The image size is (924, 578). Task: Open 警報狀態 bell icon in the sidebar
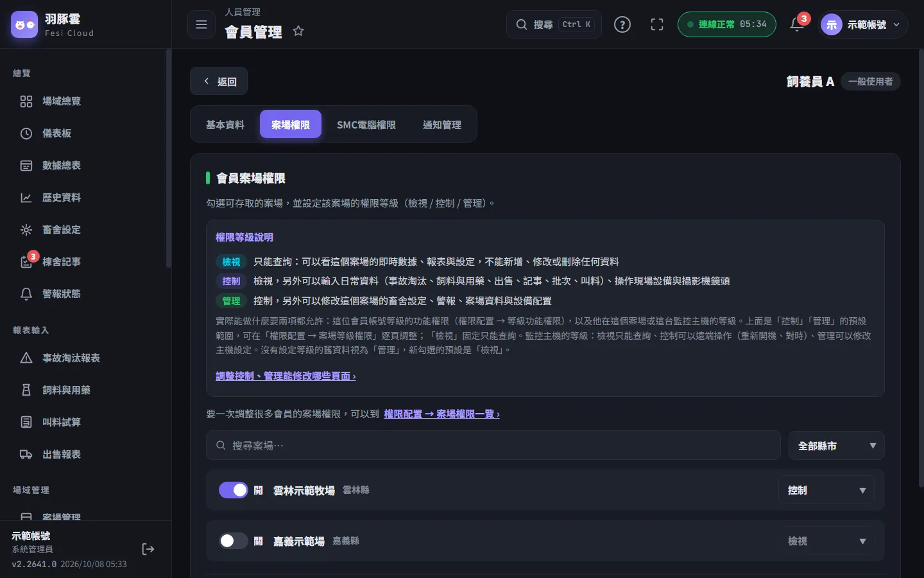click(26, 294)
